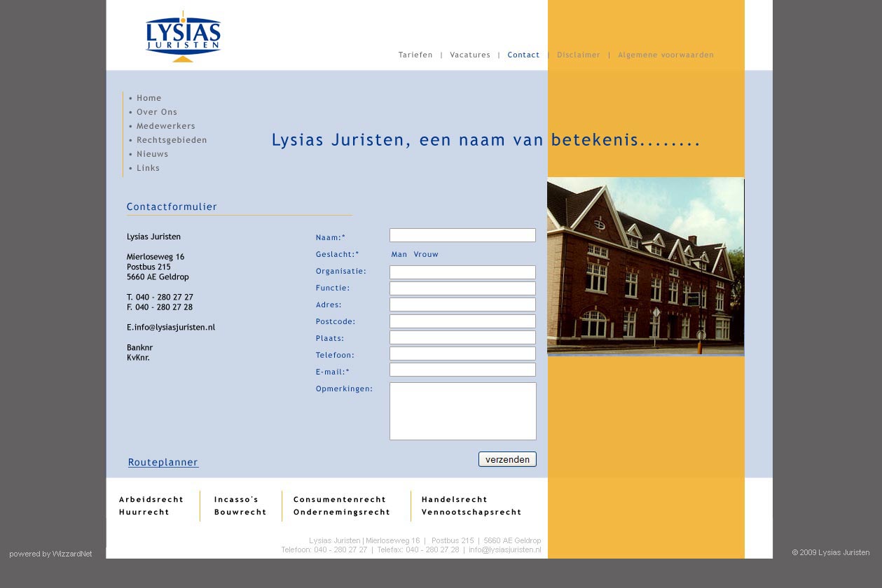The height and width of the screenshot is (588, 882).
Task: Click the © 2009 Lysias Juristen copyright
Action: tap(831, 552)
